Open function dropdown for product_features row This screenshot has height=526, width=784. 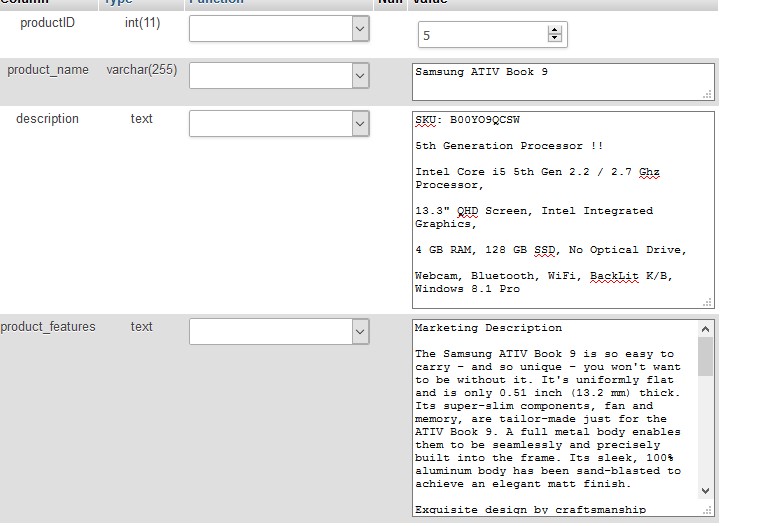[x=279, y=332]
